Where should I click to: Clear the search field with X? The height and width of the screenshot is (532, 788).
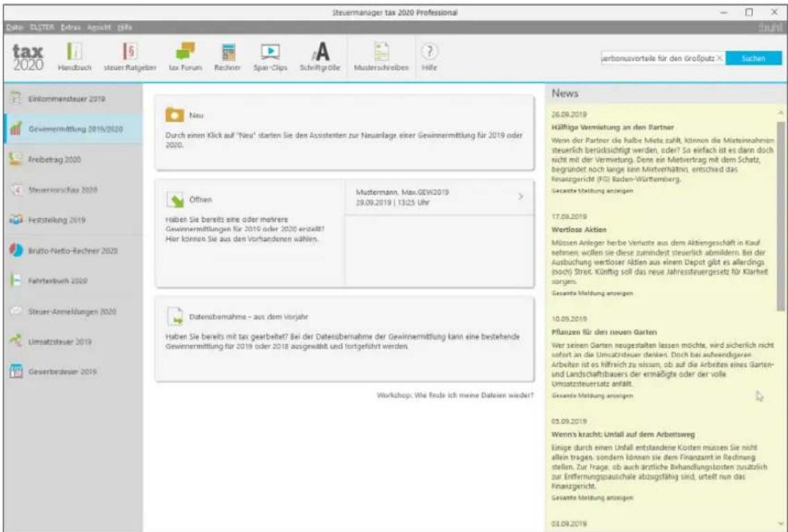click(x=719, y=58)
